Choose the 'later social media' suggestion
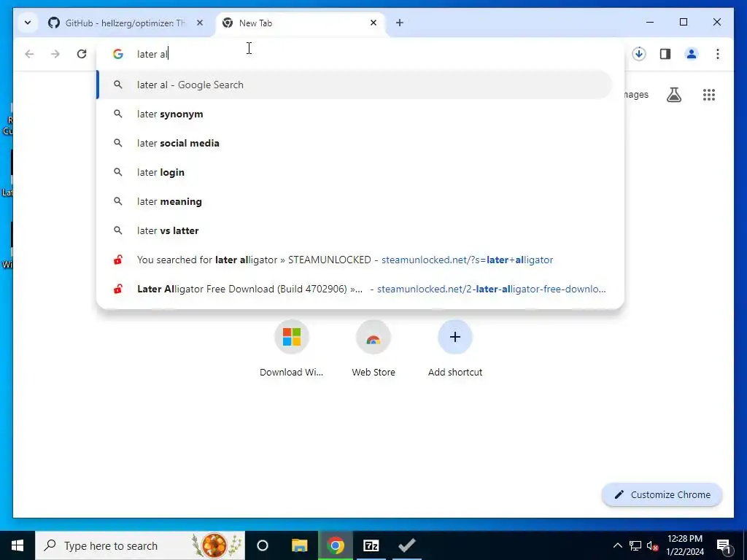 [x=355, y=143]
